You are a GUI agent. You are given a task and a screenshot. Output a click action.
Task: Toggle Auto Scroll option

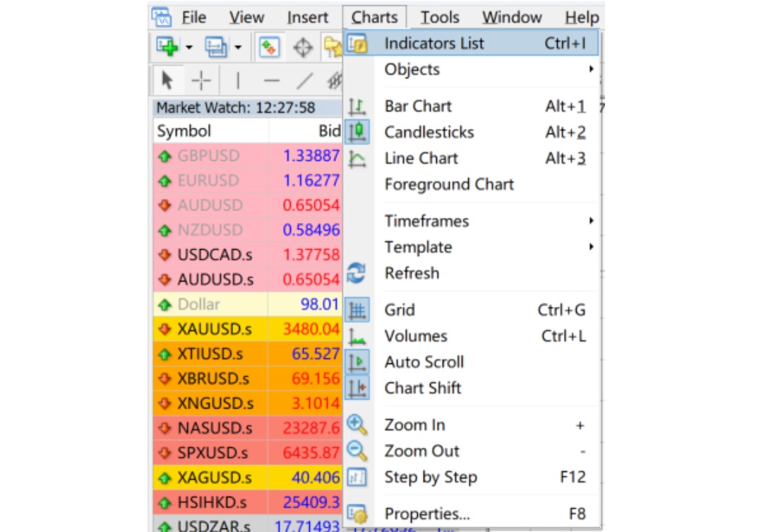click(x=471, y=362)
